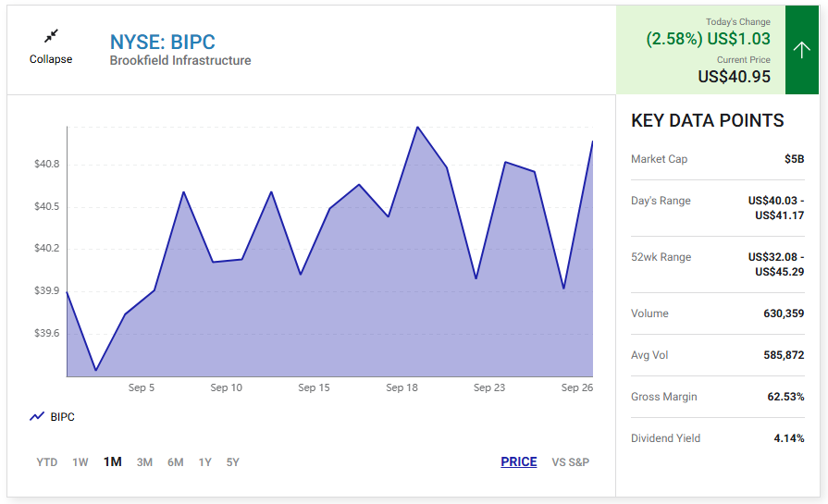
Task: Toggle the BIPC legend label
Action: [62, 417]
